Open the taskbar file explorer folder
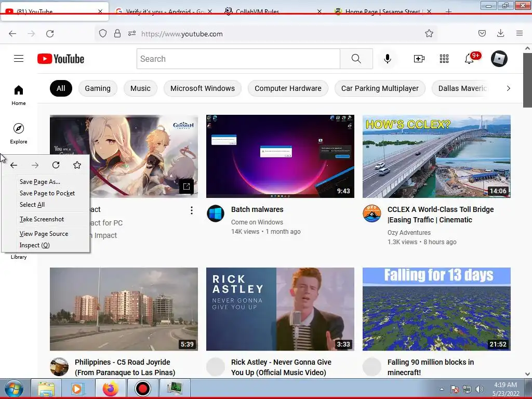532x399 pixels. [x=46, y=389]
